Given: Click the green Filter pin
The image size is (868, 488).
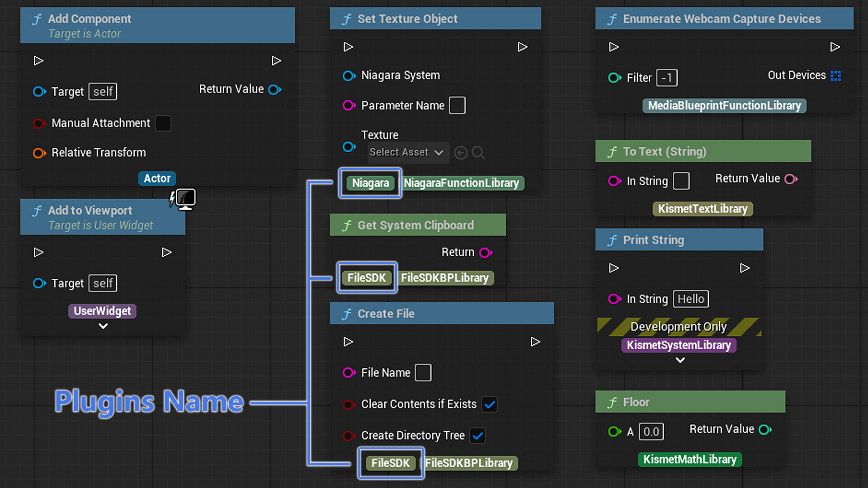Looking at the screenshot, I should tap(614, 78).
